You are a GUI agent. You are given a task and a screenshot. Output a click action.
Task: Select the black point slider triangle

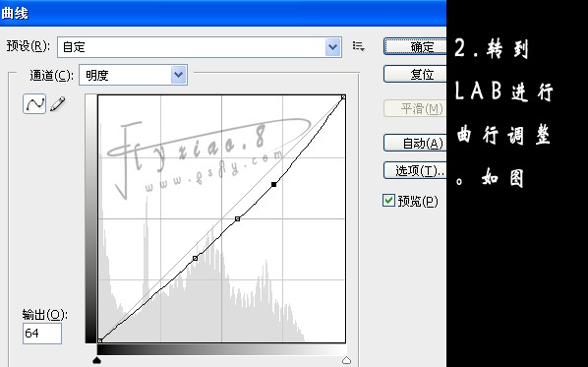[96, 361]
